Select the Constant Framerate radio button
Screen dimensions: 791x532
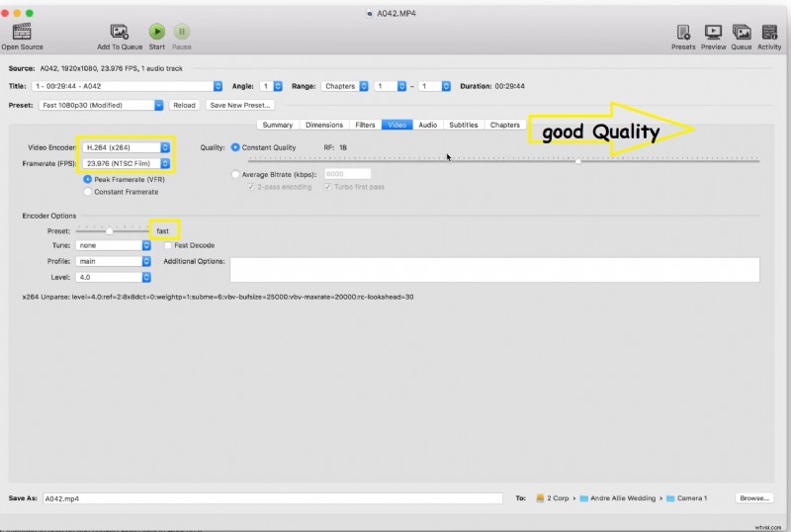coord(88,192)
